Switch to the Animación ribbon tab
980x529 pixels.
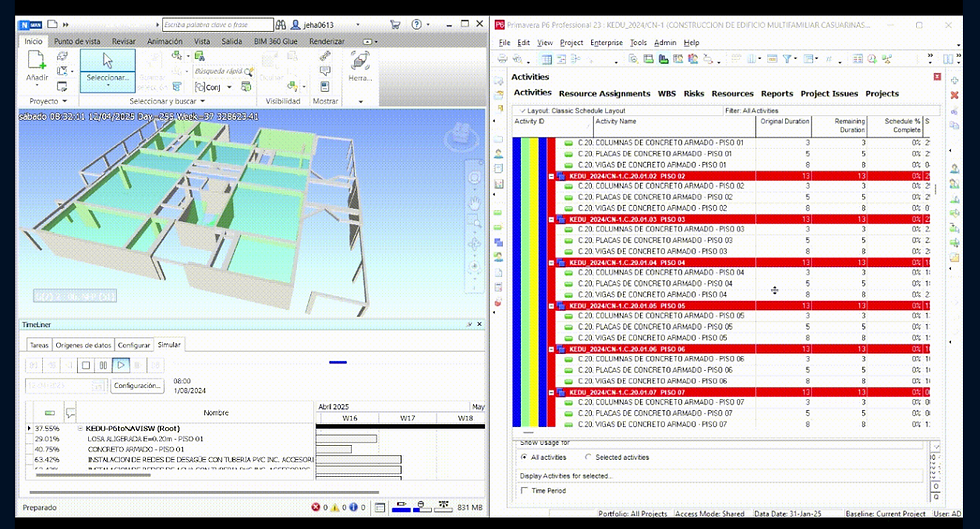[x=165, y=41]
